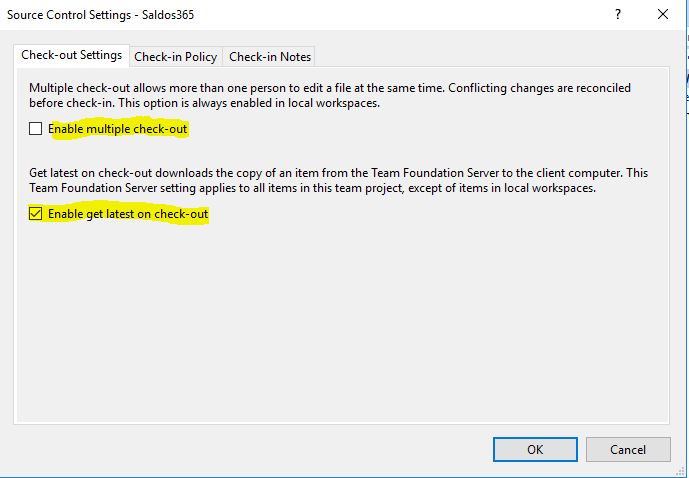Image resolution: width=689 pixels, height=478 pixels.
Task: Select the Check-out Settings tab
Action: (x=72, y=55)
